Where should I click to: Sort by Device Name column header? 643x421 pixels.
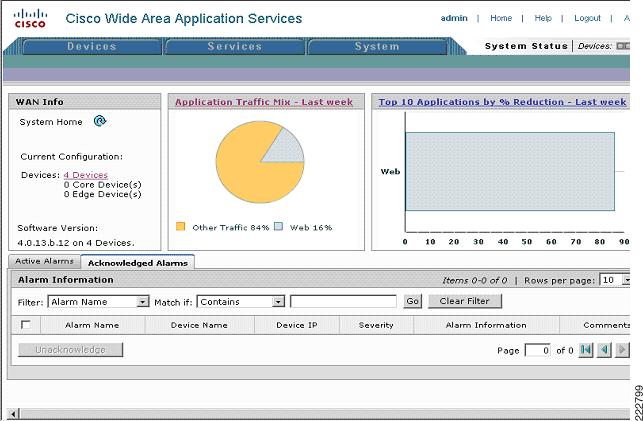[199, 325]
